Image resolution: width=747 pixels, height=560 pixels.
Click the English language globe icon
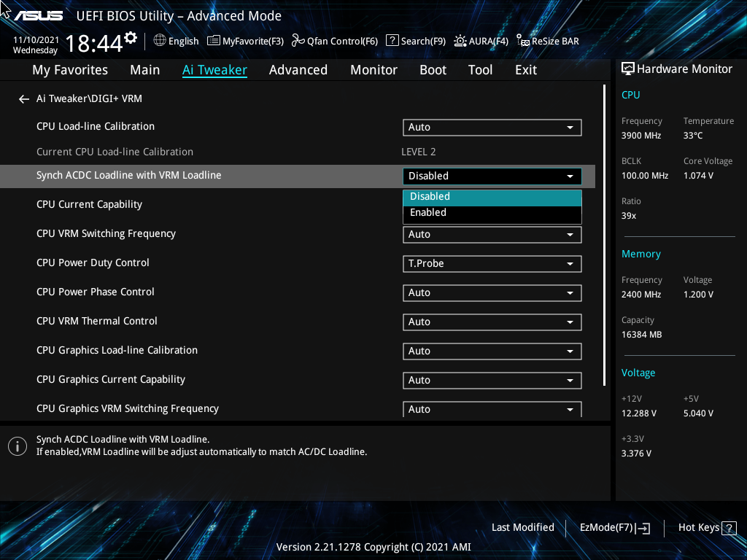160,41
